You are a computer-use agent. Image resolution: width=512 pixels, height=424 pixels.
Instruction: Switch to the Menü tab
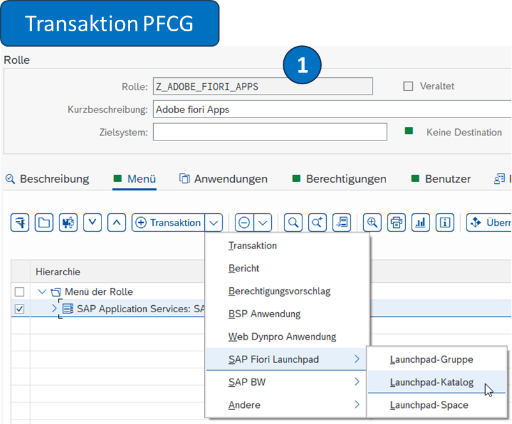[135, 179]
